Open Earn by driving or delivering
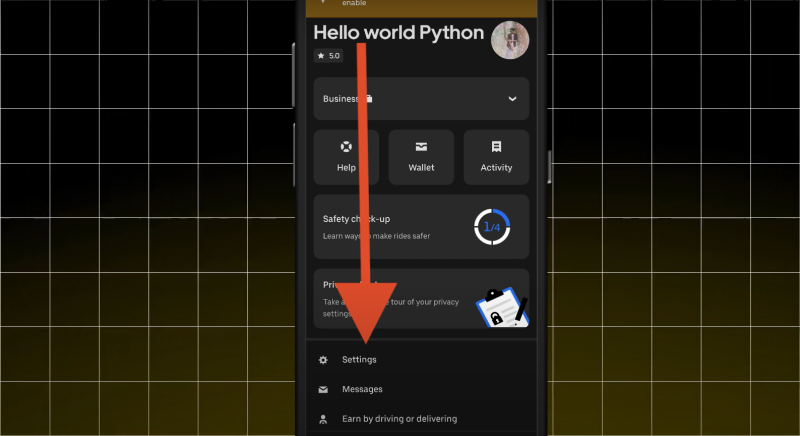The image size is (800, 436). pyautogui.click(x=421, y=419)
